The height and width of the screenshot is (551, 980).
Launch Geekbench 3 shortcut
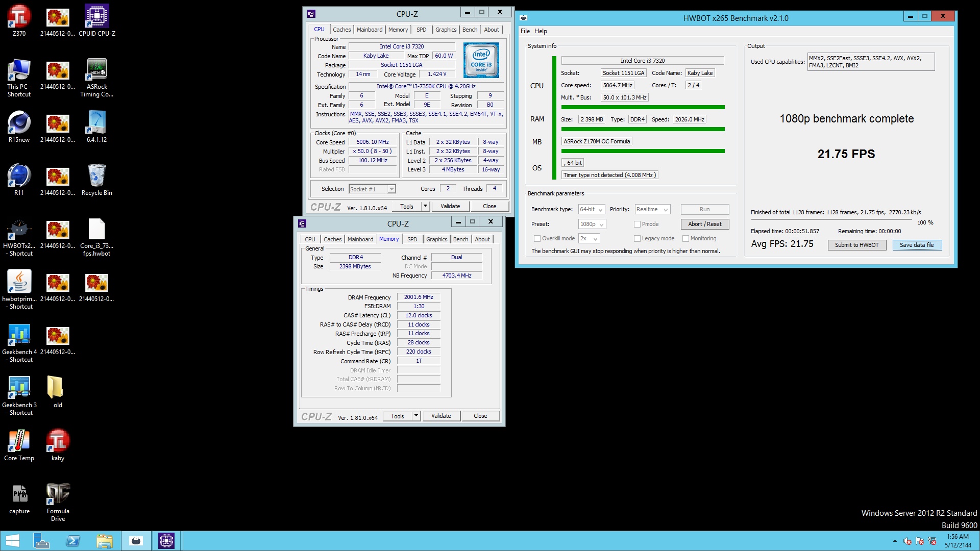coord(19,396)
